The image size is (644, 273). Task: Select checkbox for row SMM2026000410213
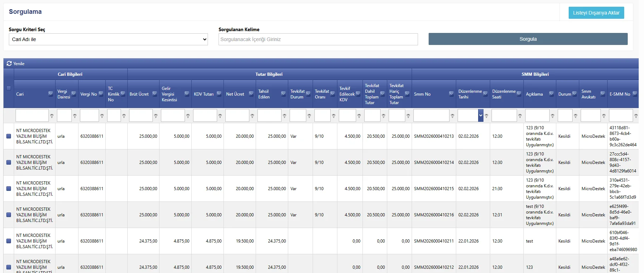(8, 136)
